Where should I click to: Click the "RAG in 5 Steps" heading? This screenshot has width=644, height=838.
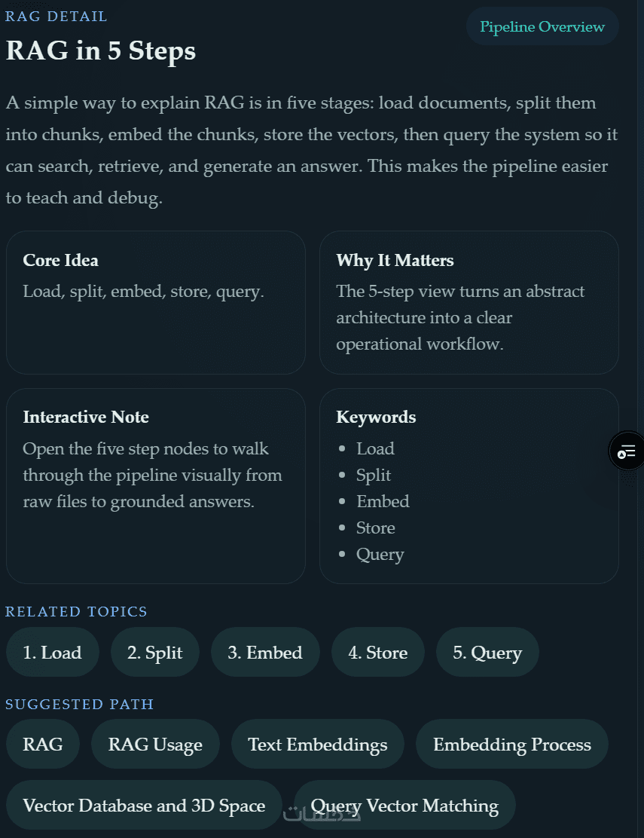tap(101, 51)
